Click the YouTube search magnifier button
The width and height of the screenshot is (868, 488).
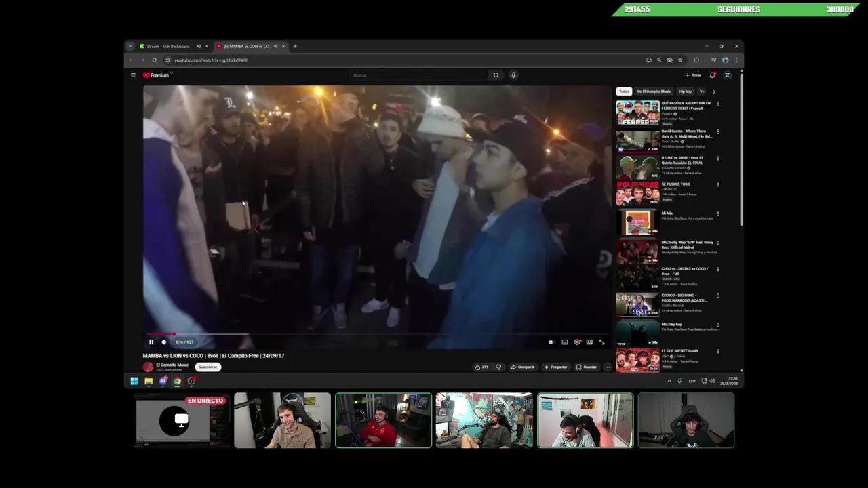click(x=496, y=75)
